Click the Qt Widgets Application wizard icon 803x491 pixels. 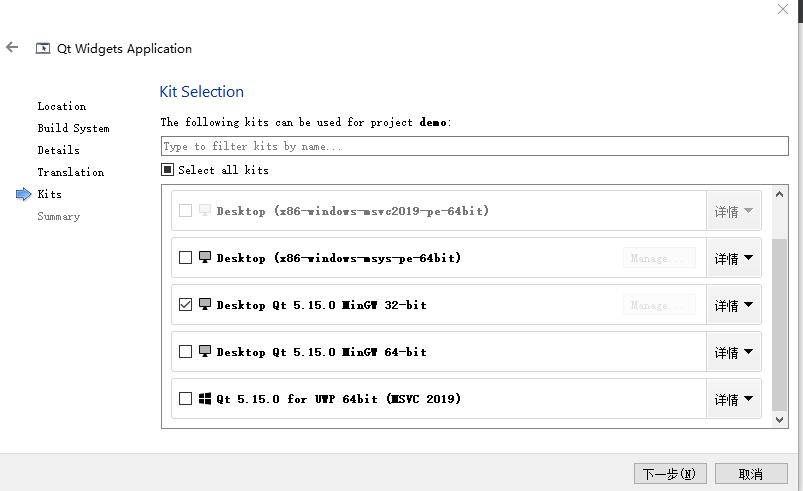click(x=43, y=48)
